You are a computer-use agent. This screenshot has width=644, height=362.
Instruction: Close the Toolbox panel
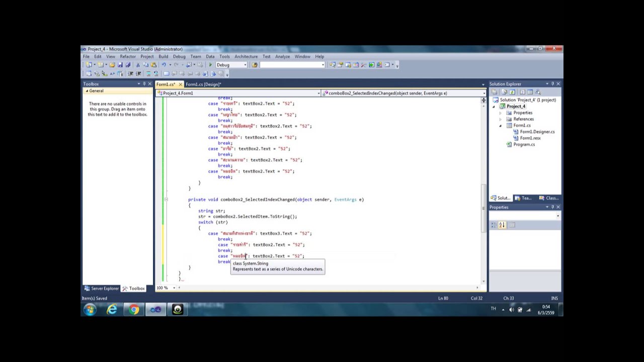[149, 84]
